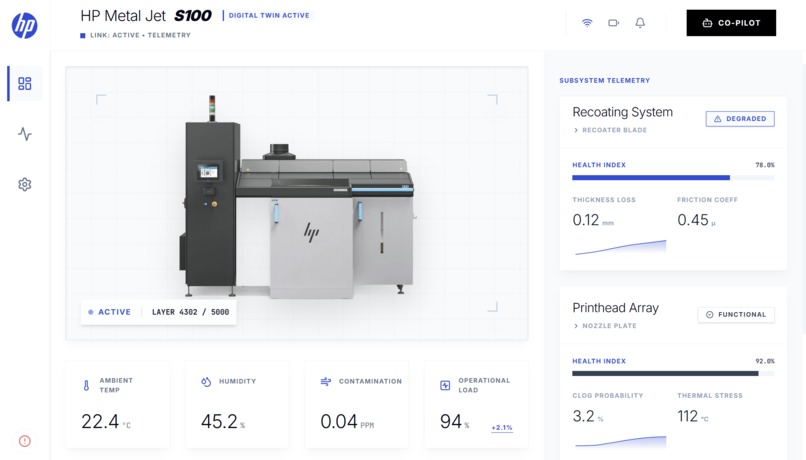Click the HP Metal Jet printer 3D image

coord(297,196)
